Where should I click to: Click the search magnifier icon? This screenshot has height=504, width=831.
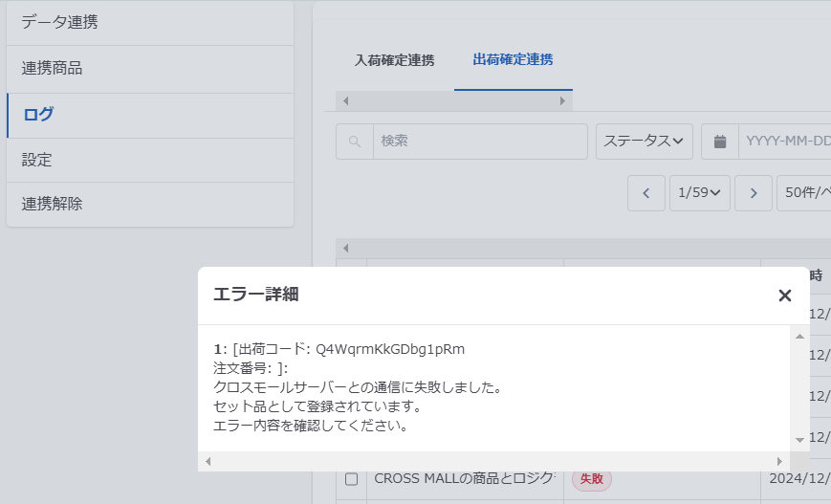click(355, 142)
